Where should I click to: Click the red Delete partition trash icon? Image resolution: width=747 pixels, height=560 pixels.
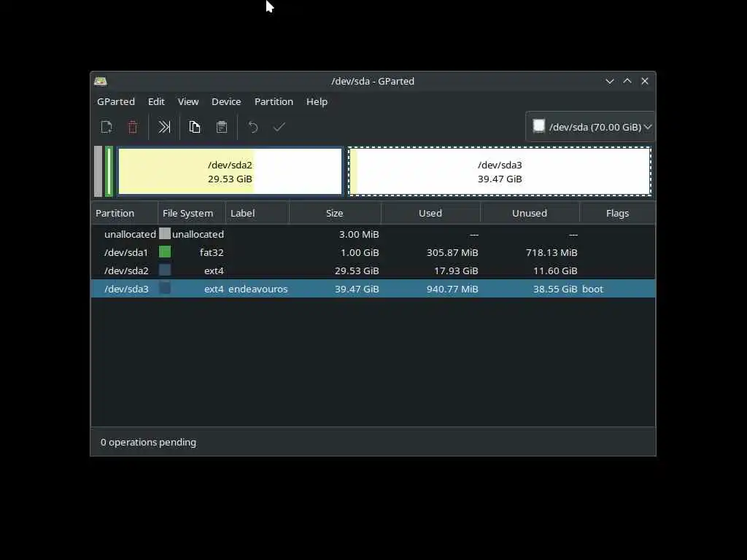[133, 127]
